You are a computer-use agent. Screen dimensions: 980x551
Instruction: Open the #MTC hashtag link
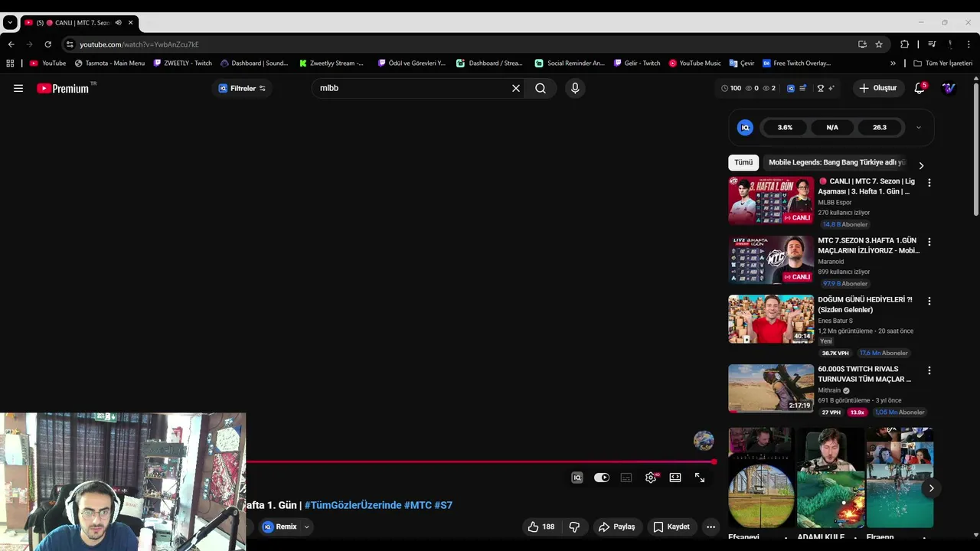point(418,505)
